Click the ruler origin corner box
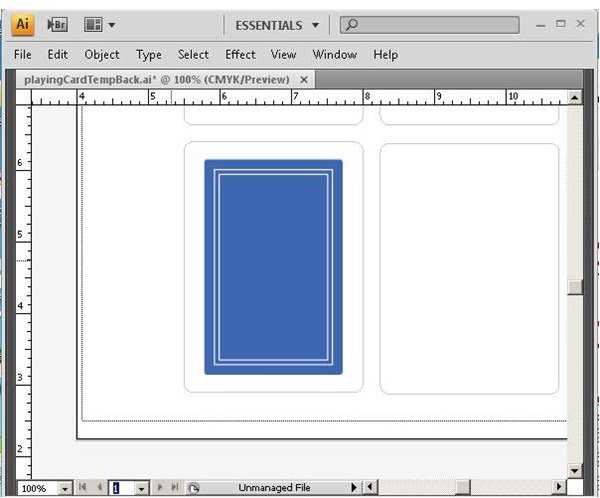The image size is (600, 498). click(x=23, y=97)
